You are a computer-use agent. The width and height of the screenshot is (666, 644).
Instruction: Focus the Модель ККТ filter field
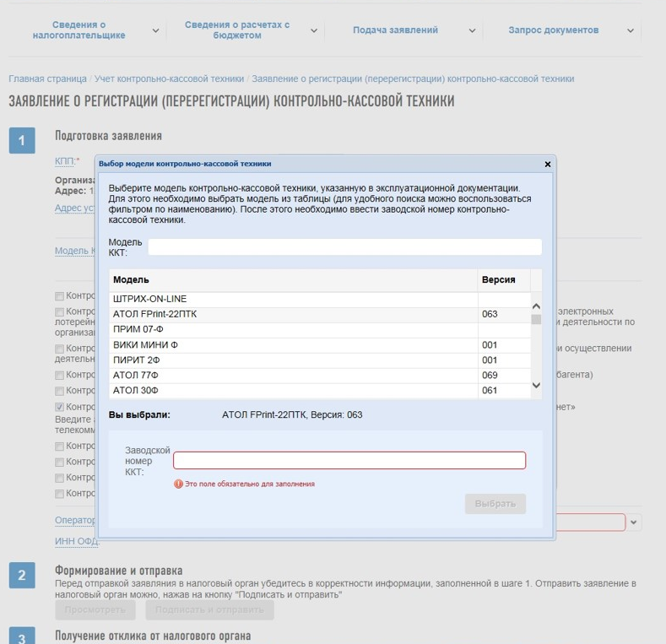[x=345, y=247]
